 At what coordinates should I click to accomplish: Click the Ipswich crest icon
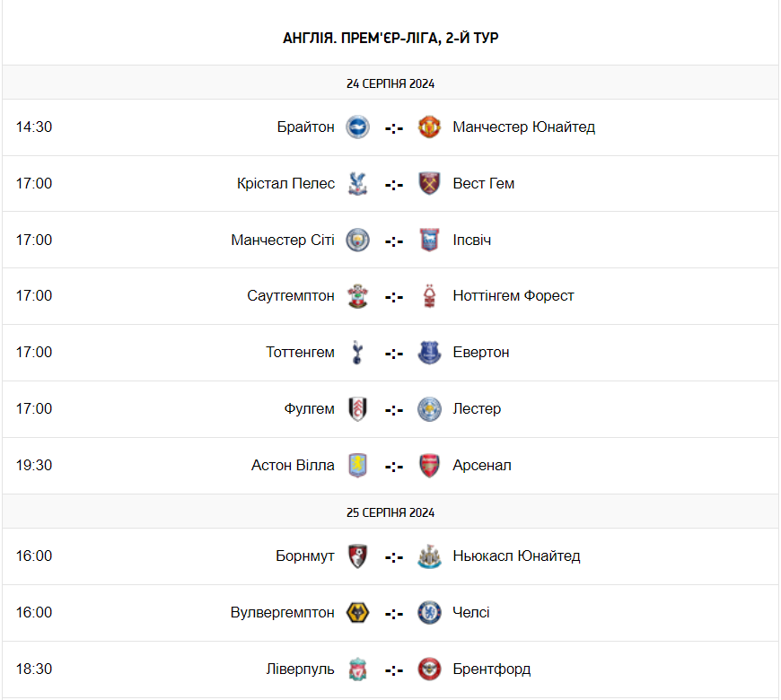429,240
